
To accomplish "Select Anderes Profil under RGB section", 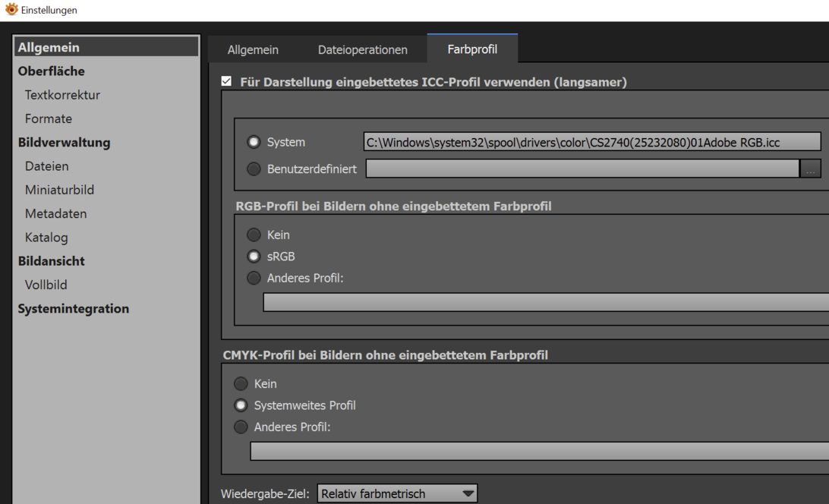I will (254, 279).
